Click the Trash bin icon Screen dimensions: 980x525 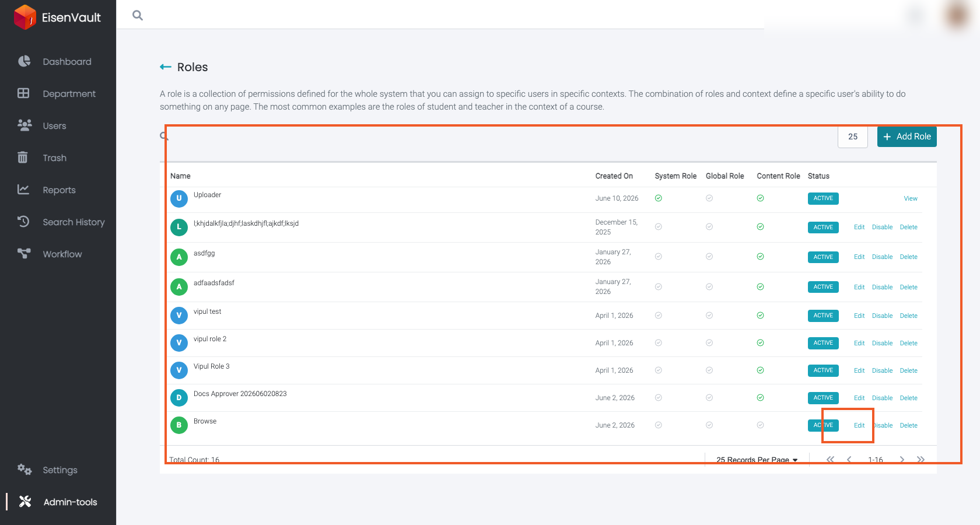[23, 157]
